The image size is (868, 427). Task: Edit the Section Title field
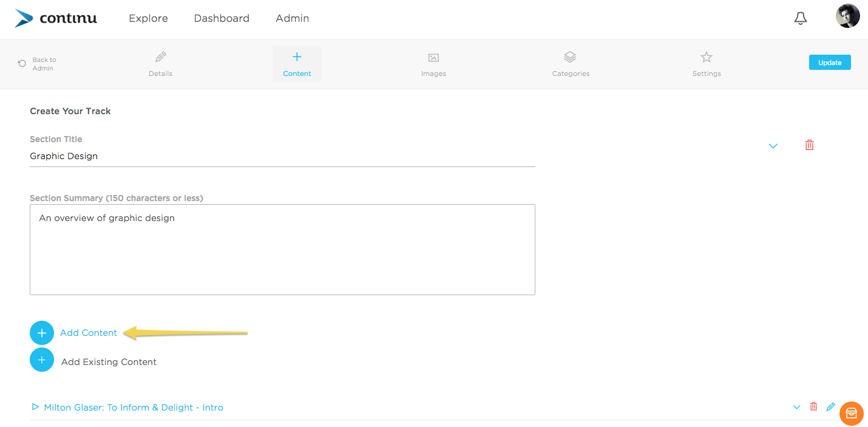coord(282,156)
